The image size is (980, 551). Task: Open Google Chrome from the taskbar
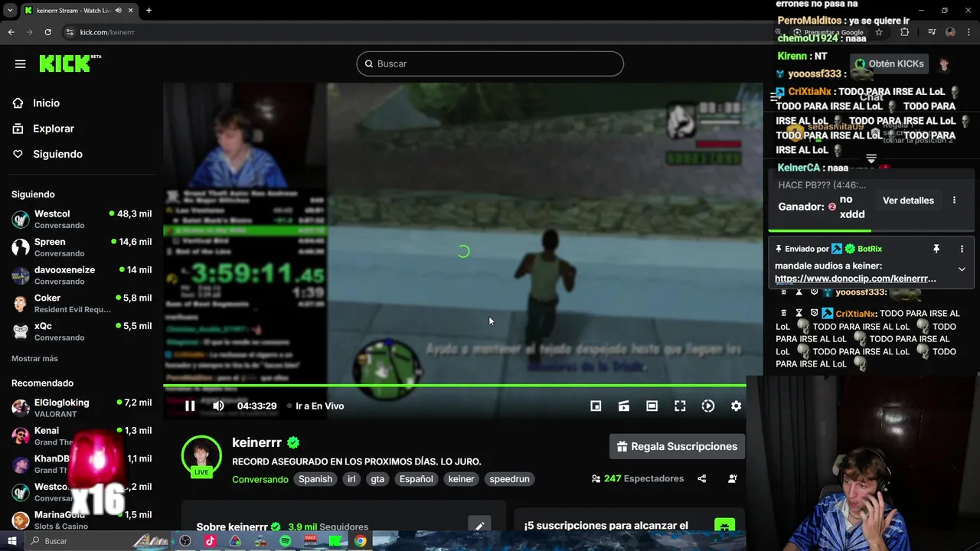coord(360,541)
